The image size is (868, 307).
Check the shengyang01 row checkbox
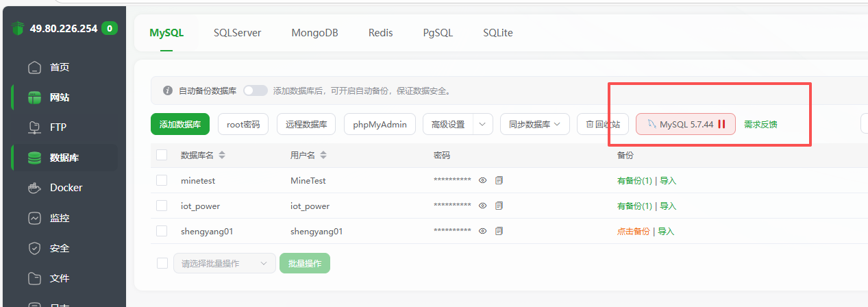tap(162, 231)
